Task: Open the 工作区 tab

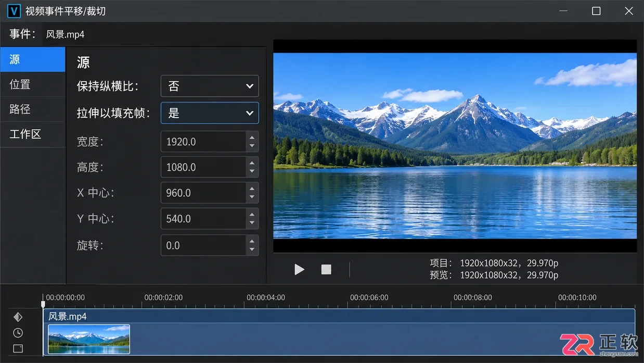Action: [33, 134]
